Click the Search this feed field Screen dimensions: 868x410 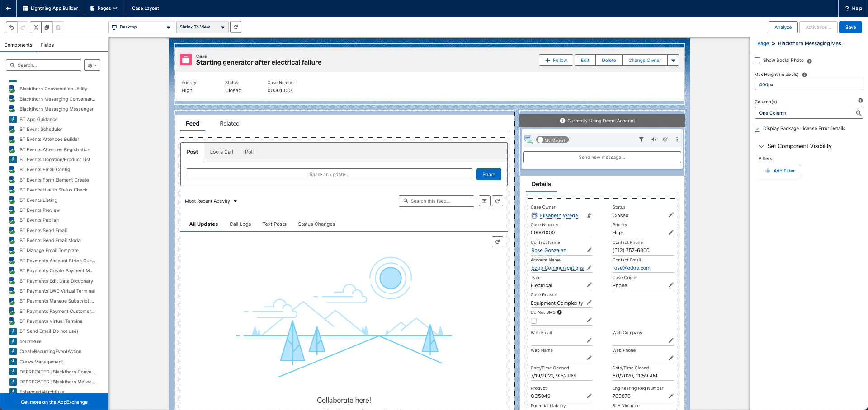(x=436, y=201)
